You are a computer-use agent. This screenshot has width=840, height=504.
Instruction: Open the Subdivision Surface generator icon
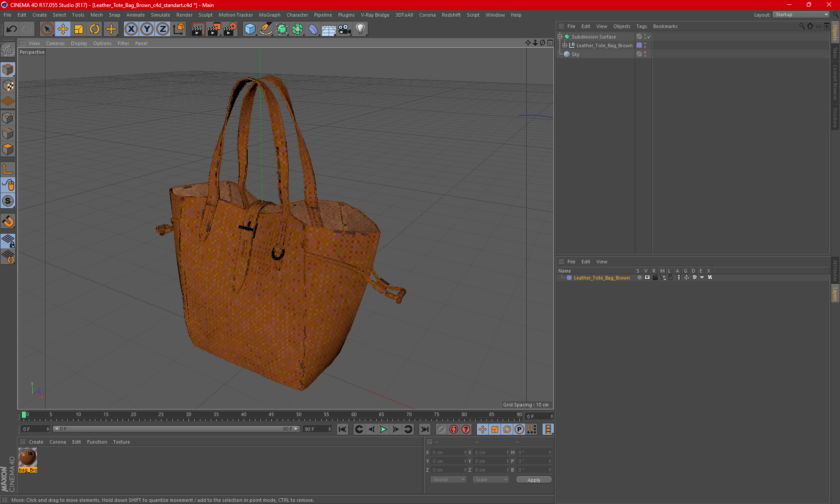(x=282, y=29)
